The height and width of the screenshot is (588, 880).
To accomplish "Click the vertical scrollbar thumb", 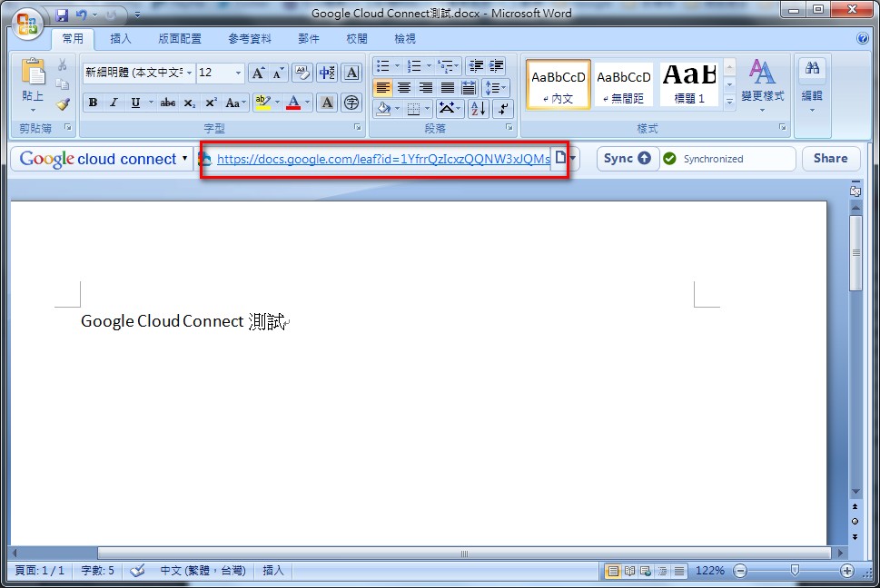I will click(x=855, y=253).
